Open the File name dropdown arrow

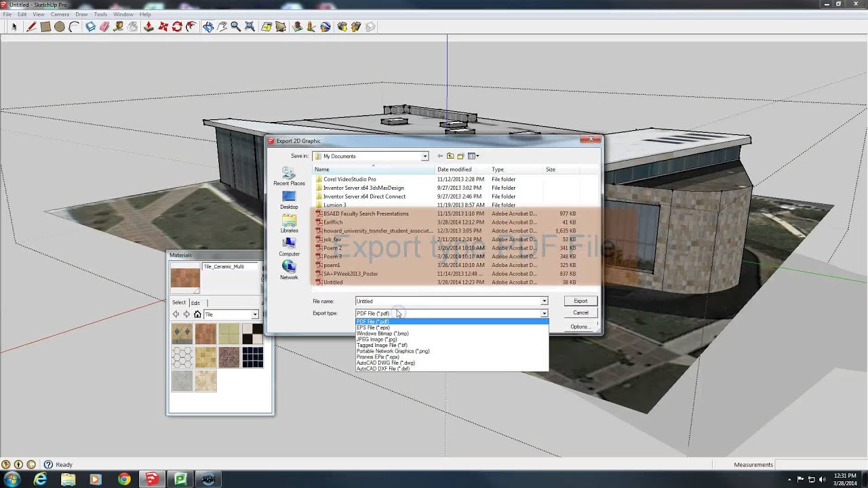(x=544, y=301)
